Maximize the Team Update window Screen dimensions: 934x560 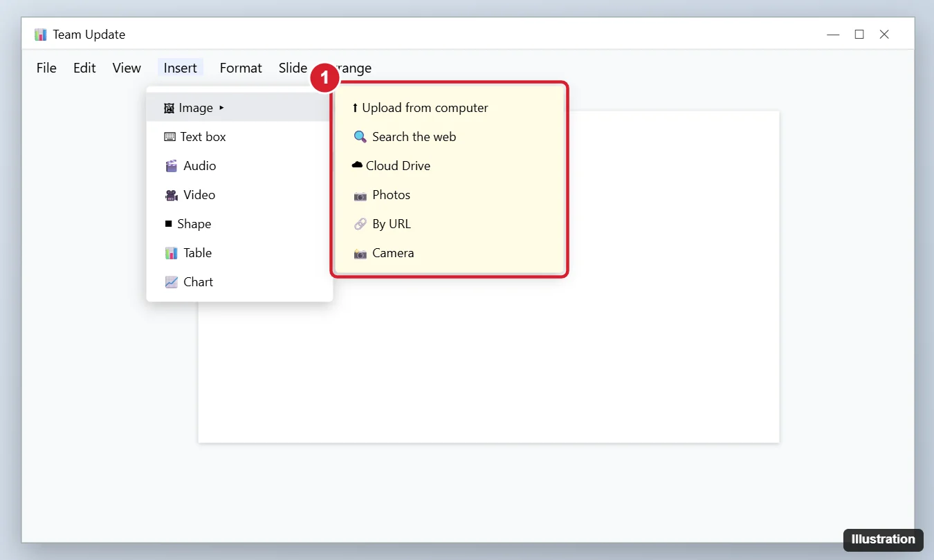(x=859, y=35)
